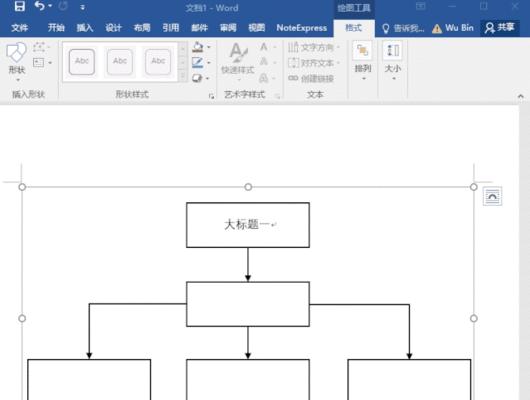The width and height of the screenshot is (530, 400).
Task: Select the third Abc shape style
Action: pos(158,62)
